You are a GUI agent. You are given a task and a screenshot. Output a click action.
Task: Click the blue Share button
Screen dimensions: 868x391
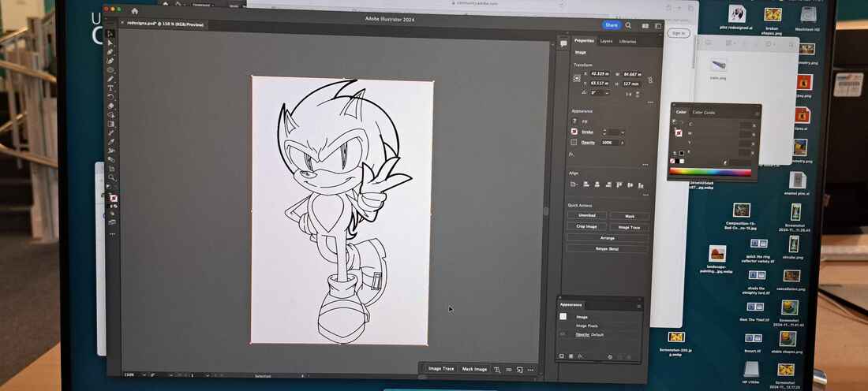(611, 25)
